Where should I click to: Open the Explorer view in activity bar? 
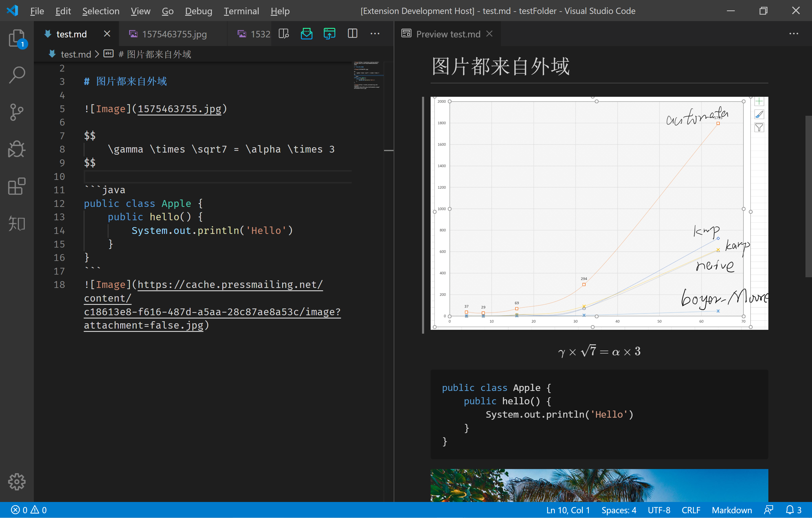pyautogui.click(x=17, y=38)
